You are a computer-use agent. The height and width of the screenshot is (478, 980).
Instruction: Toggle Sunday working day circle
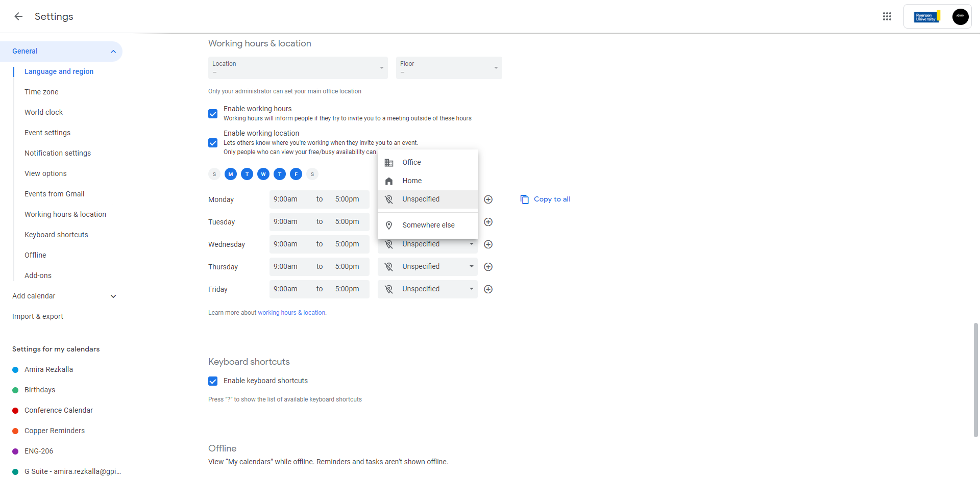click(x=214, y=174)
